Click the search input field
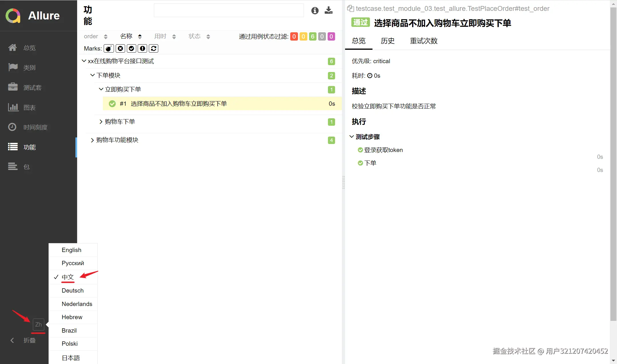This screenshot has width=617, height=364. click(229, 11)
